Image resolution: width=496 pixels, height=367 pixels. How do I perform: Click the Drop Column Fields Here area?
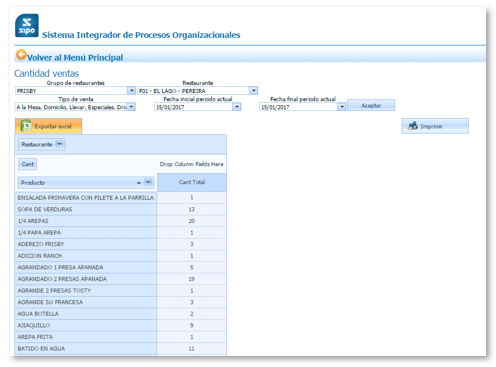[192, 164]
